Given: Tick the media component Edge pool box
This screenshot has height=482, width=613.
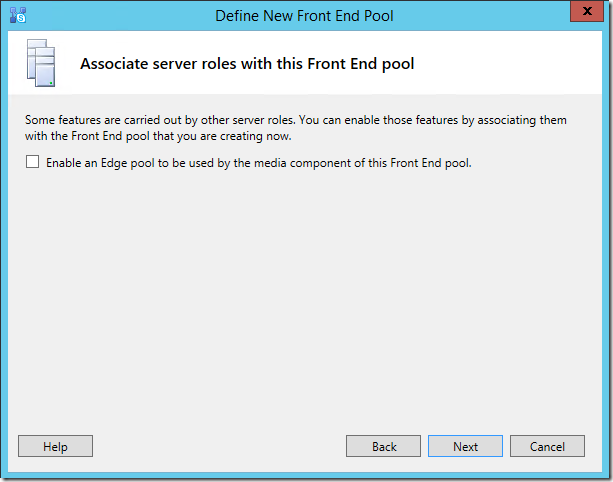Looking at the screenshot, I should pos(32,162).
